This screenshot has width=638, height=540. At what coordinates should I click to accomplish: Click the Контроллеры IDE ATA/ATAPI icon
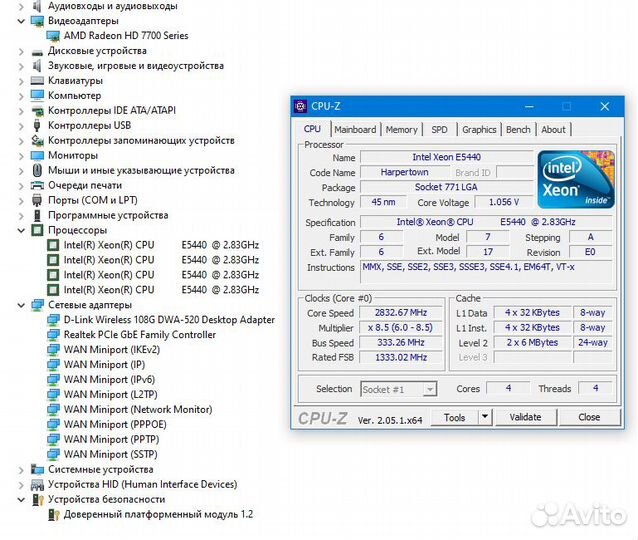37,110
